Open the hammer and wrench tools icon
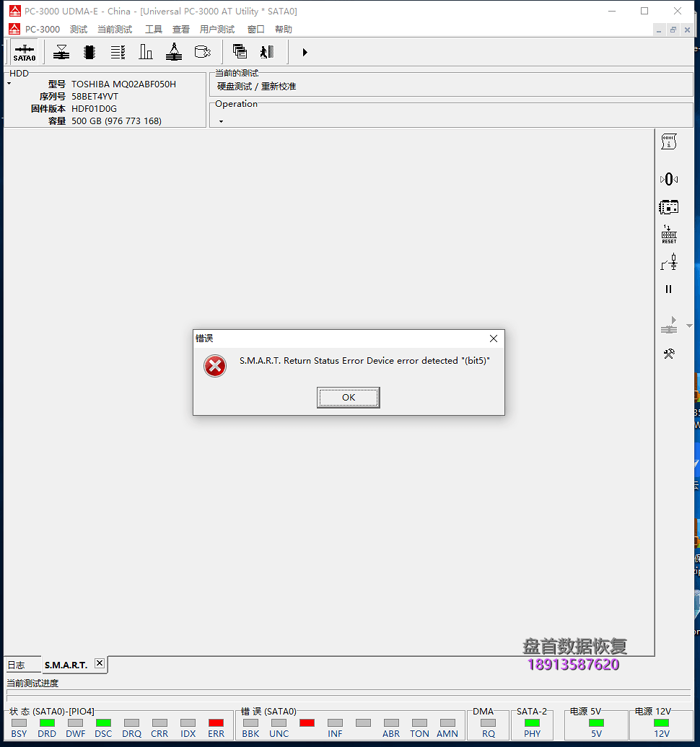This screenshot has width=700, height=747. (x=669, y=354)
